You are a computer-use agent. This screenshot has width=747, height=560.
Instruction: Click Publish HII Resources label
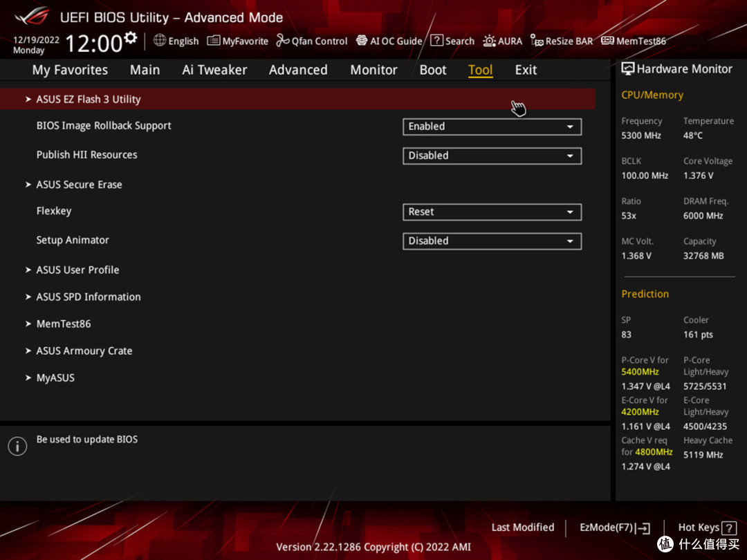tap(86, 155)
